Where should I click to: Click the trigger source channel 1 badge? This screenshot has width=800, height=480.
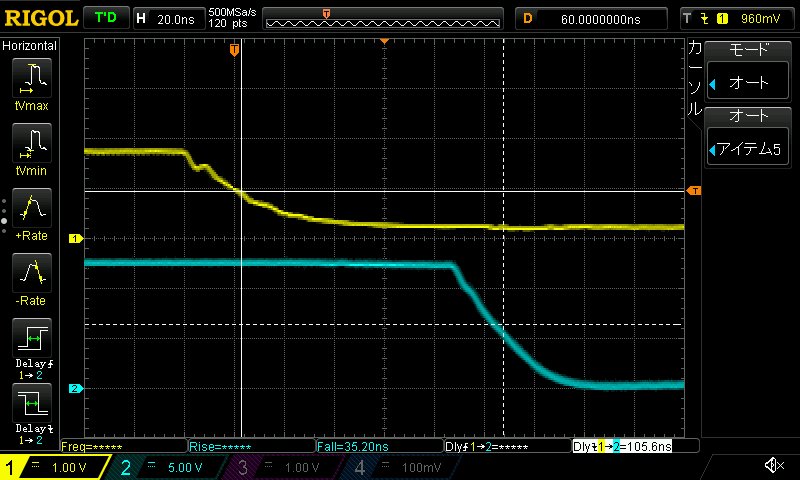722,19
